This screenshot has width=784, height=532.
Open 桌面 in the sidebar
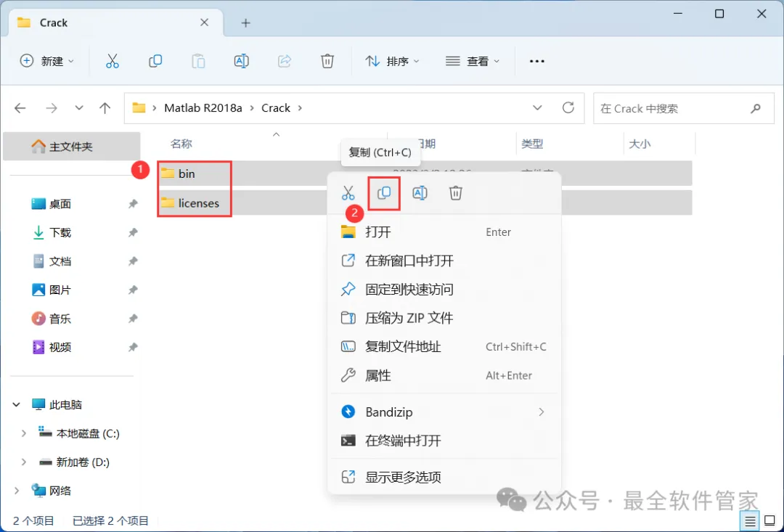pos(60,204)
